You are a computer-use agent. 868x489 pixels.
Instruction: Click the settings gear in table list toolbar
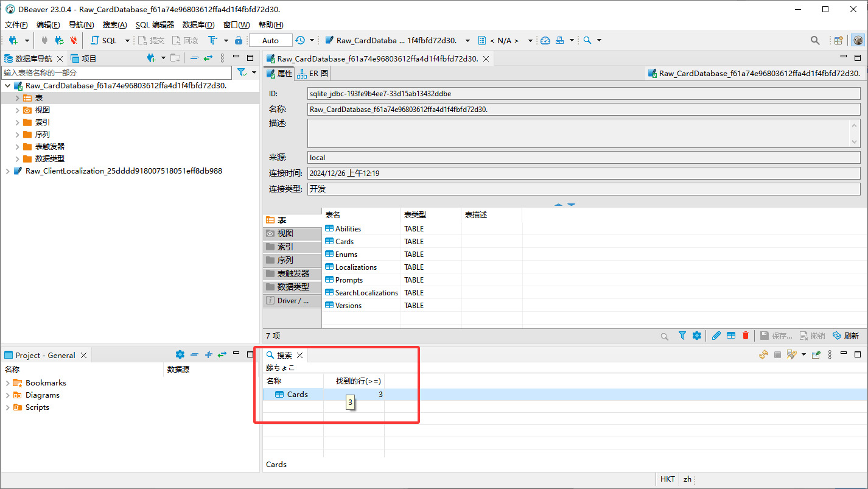[x=697, y=336]
